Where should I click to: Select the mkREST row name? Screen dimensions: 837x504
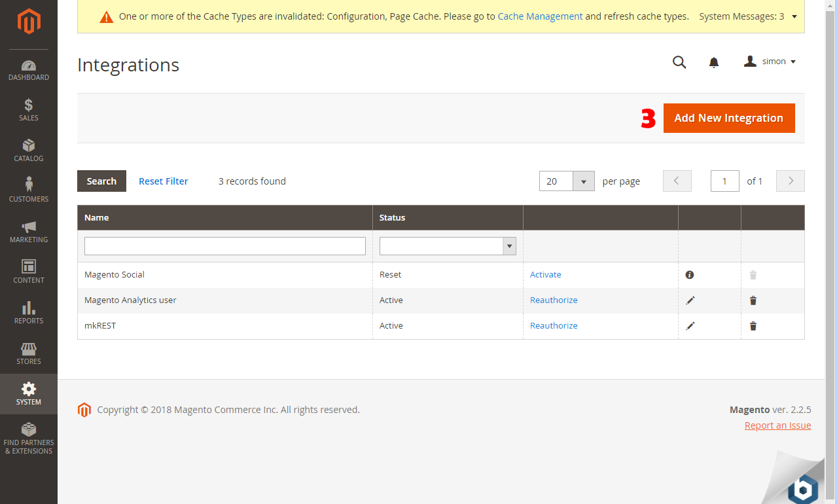(100, 326)
